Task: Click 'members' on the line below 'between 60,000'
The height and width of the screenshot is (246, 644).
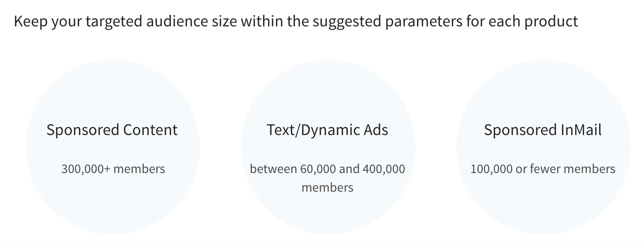Action: tap(327, 187)
